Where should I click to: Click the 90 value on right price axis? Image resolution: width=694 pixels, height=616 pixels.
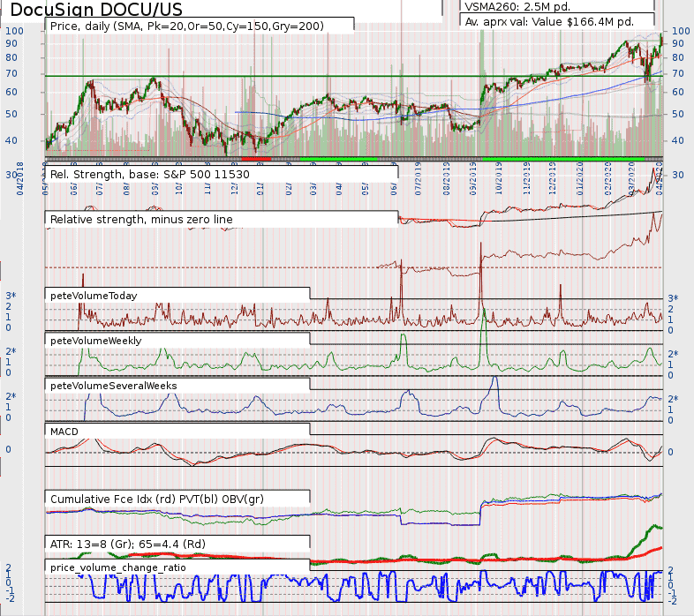[x=677, y=43]
